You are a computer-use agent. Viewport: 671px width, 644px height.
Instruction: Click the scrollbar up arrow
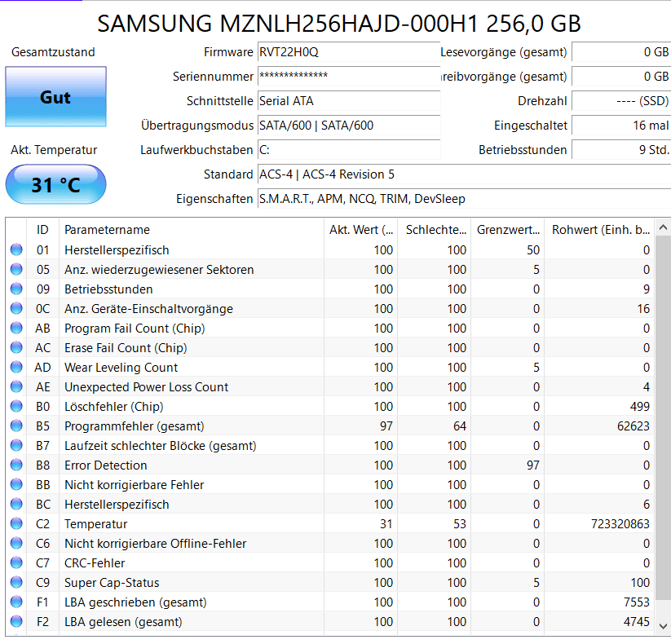[663, 227]
